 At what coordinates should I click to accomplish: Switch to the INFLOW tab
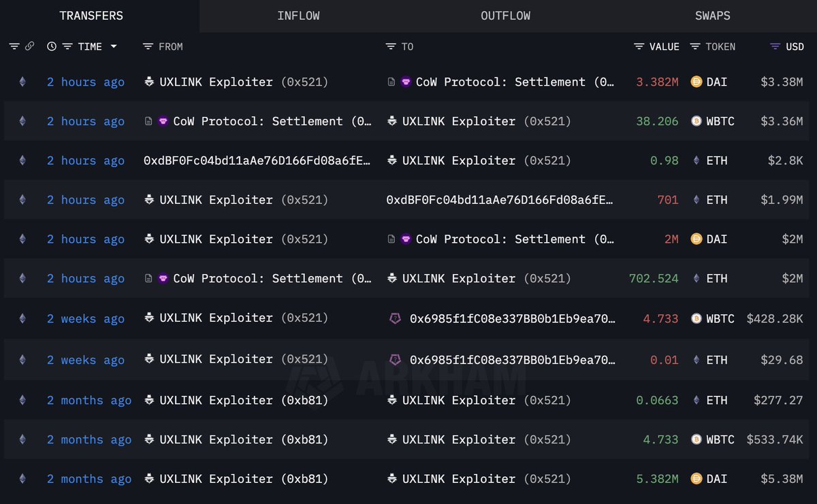click(298, 16)
